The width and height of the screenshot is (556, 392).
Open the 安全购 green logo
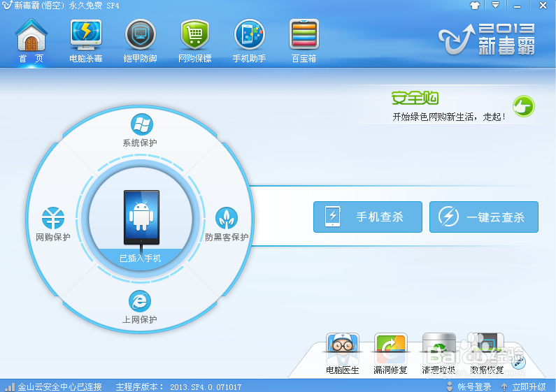coord(415,98)
